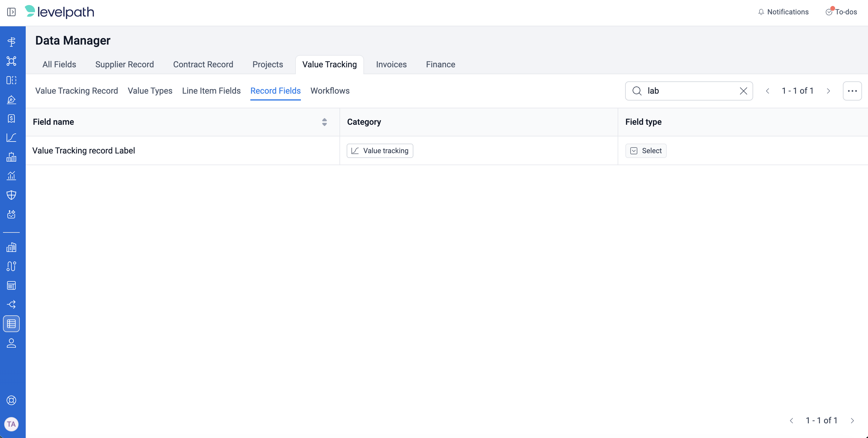Viewport: 868px width, 438px height.
Task: Toggle the sidebar expand icon
Action: (11, 12)
